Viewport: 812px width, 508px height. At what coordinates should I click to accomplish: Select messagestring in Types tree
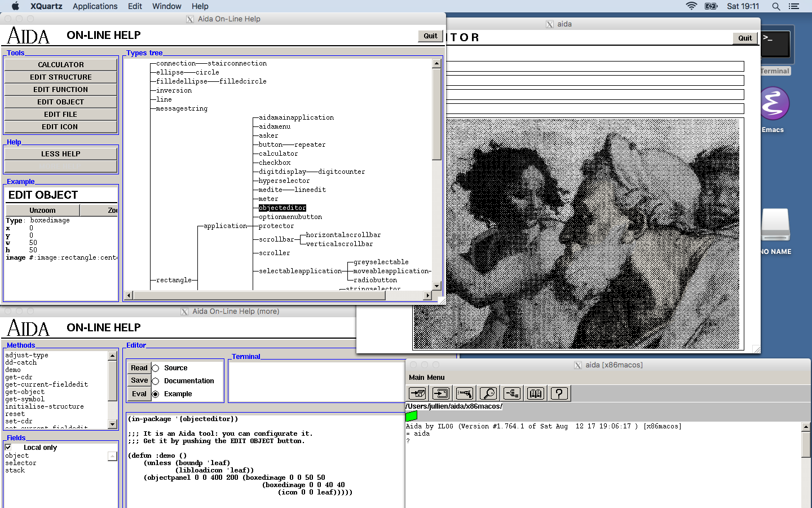pyautogui.click(x=182, y=108)
